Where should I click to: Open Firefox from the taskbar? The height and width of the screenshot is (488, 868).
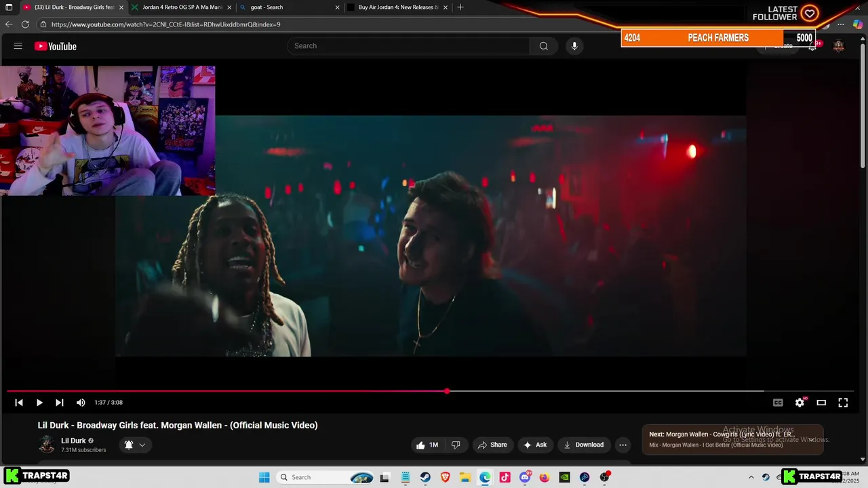point(545,477)
